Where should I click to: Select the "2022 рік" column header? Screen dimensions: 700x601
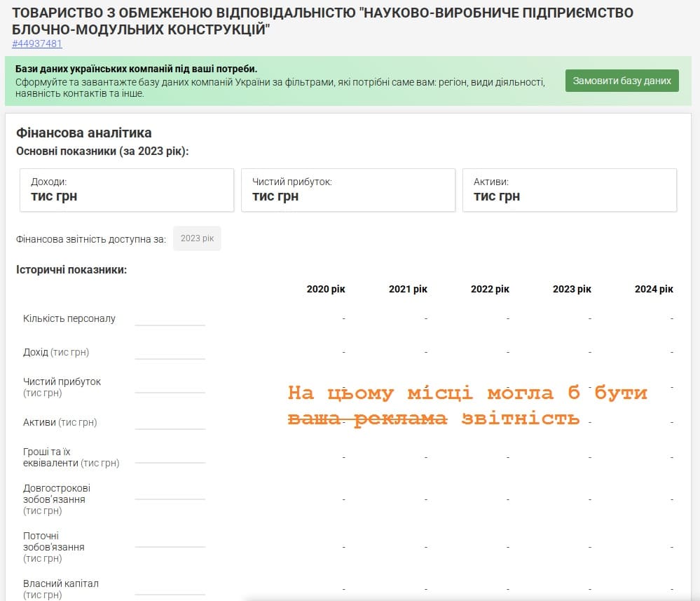(x=490, y=289)
